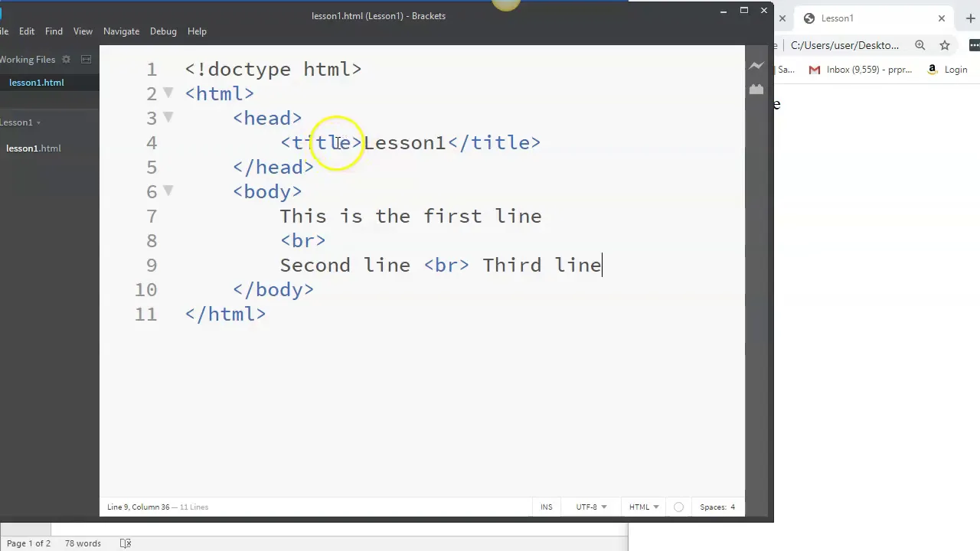Open the Lesson1 project dropdown in sidebar
980x551 pixels.
click(x=21, y=122)
